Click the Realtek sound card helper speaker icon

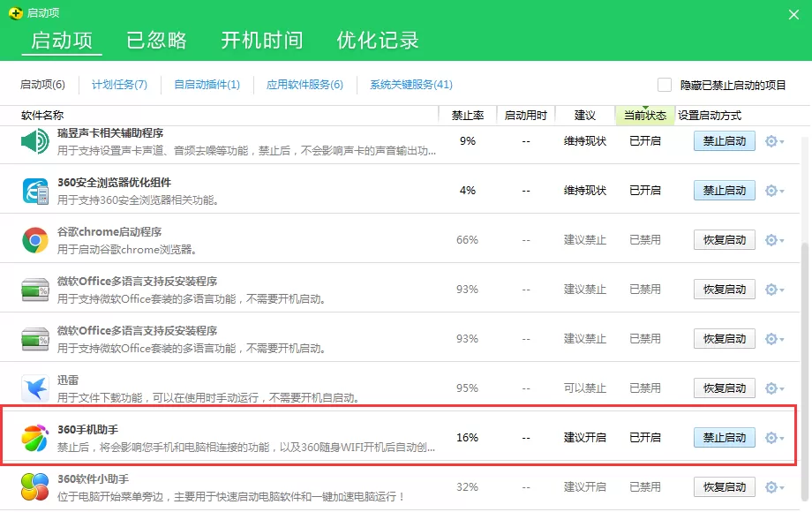point(35,141)
